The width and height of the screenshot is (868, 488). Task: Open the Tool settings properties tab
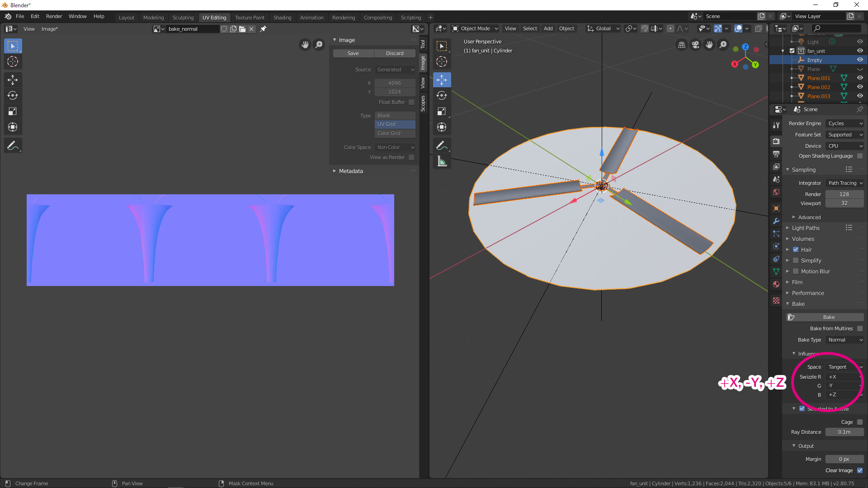pos(776,125)
